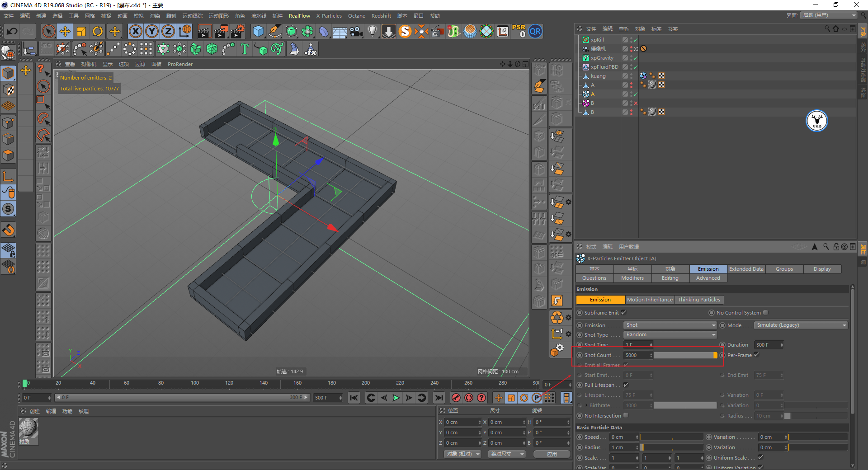Select xpFluidPBD in the object list

(x=604, y=67)
